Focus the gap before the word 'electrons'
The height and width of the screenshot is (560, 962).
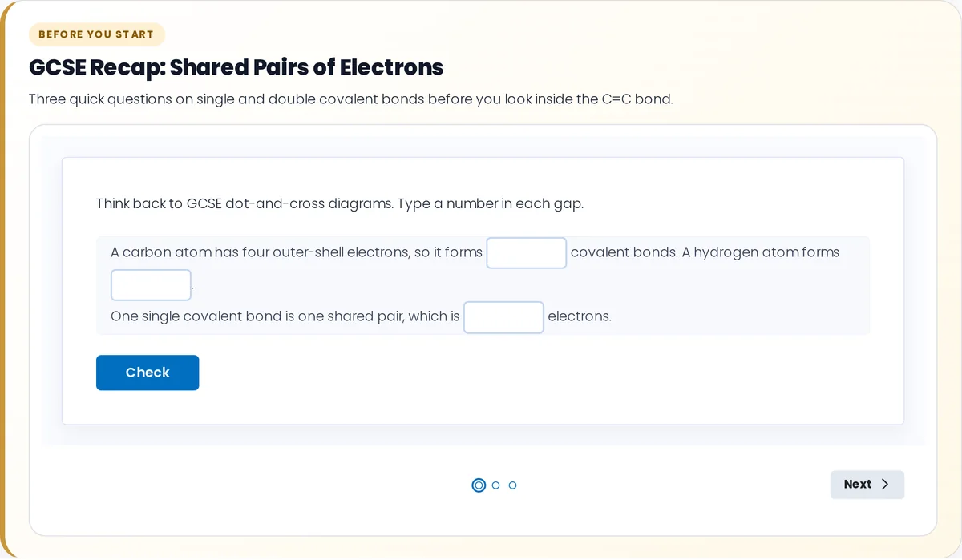pos(503,317)
